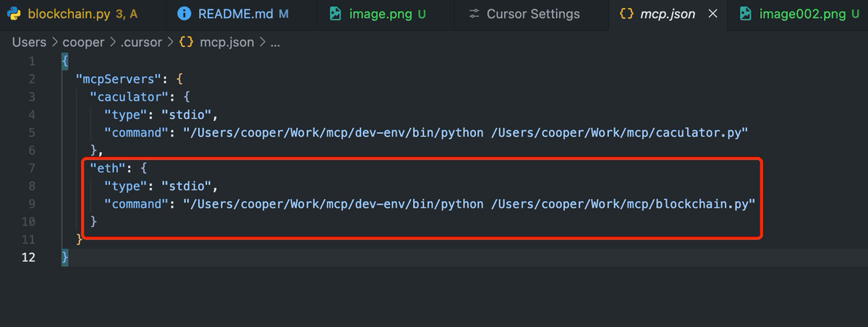Click line number 7 in the gutter

(x=31, y=168)
